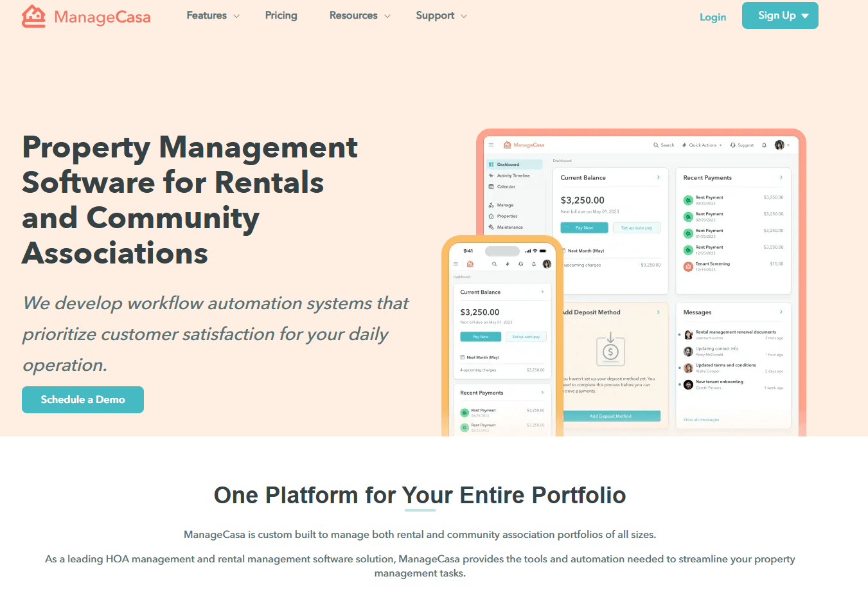The height and width of the screenshot is (599, 868).
Task: Click the Login link
Action: tap(713, 17)
